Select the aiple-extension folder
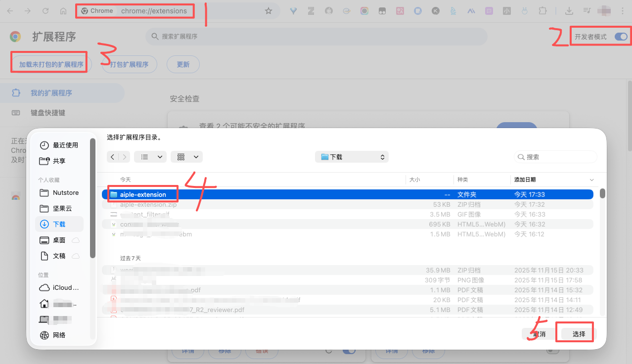This screenshot has height=364, width=632. (x=142, y=194)
